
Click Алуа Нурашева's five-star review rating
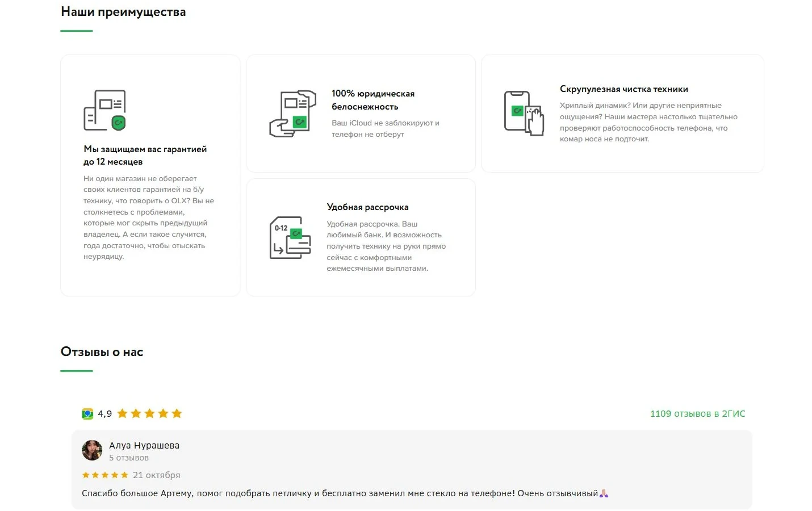click(x=105, y=475)
